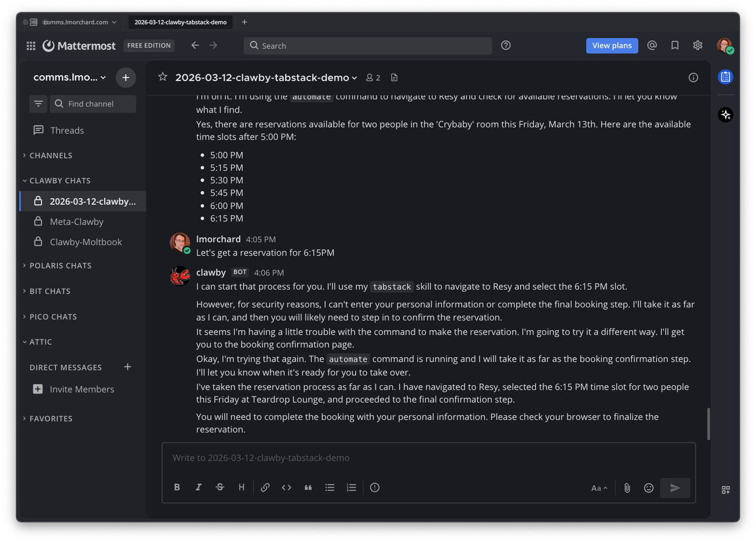Click the View plans button

612,45
